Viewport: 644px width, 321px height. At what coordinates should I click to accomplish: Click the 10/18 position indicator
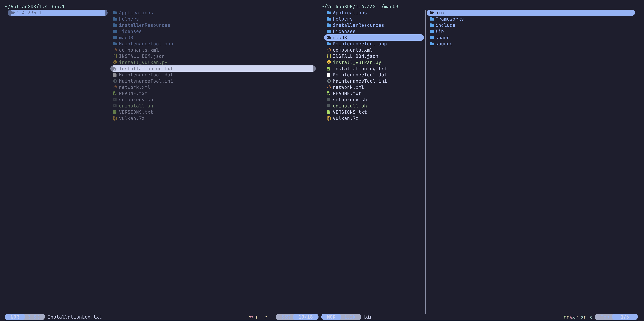click(306, 317)
